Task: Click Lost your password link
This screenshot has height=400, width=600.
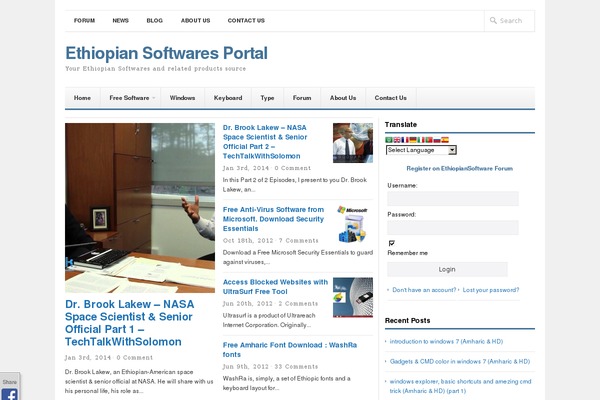Action: coord(491,290)
